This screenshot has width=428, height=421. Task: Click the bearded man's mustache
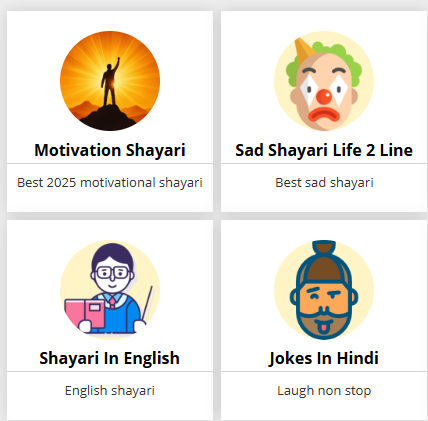[x=324, y=312]
